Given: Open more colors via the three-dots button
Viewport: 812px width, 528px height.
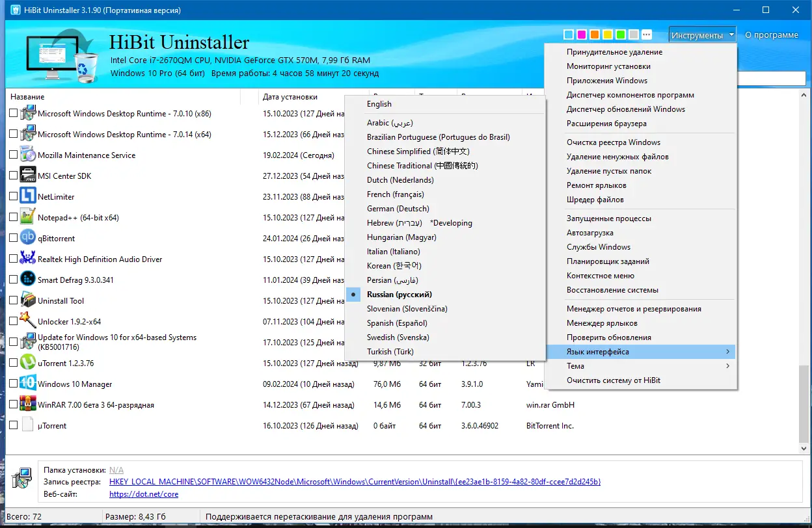Looking at the screenshot, I should tap(646, 34).
